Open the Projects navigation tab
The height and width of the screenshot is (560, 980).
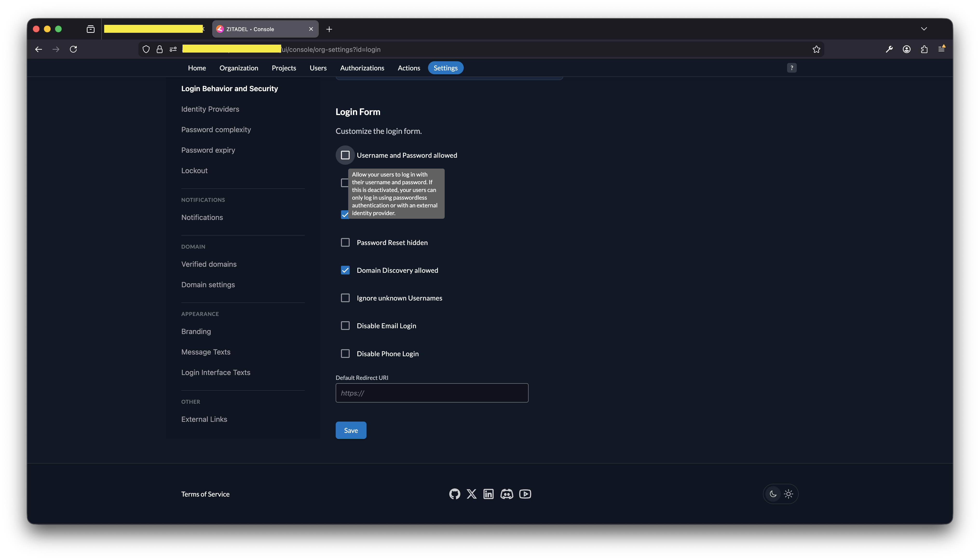pos(284,68)
